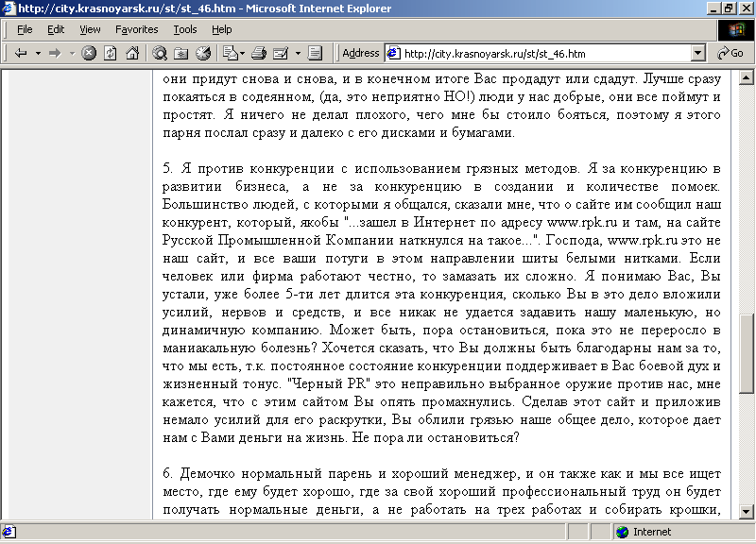
Task: Click the Mail toolbar icon
Action: point(230,53)
